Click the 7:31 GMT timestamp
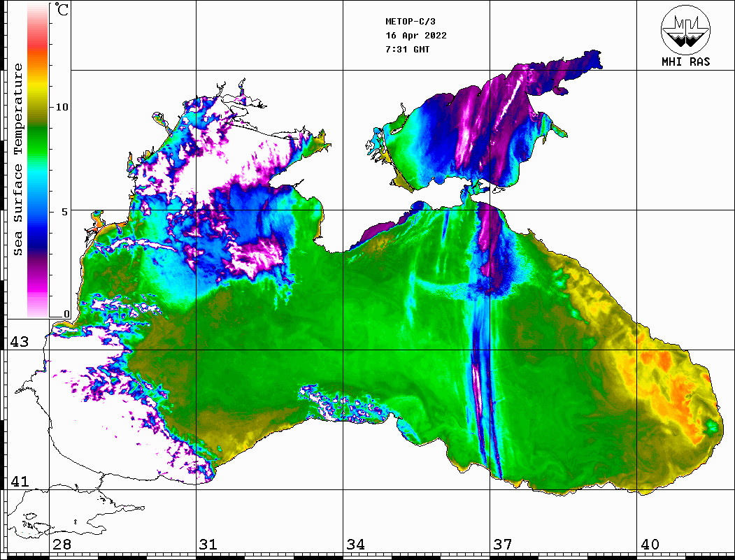The height and width of the screenshot is (560, 735). [408, 50]
